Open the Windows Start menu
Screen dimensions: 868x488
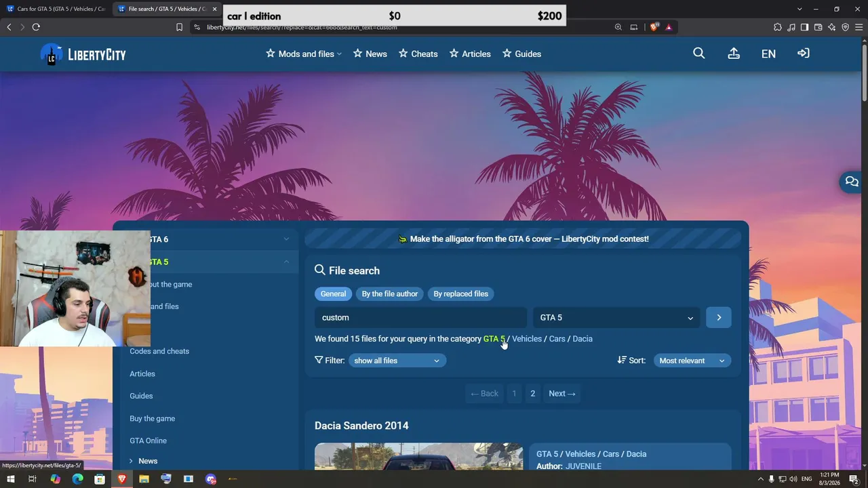click(11, 479)
